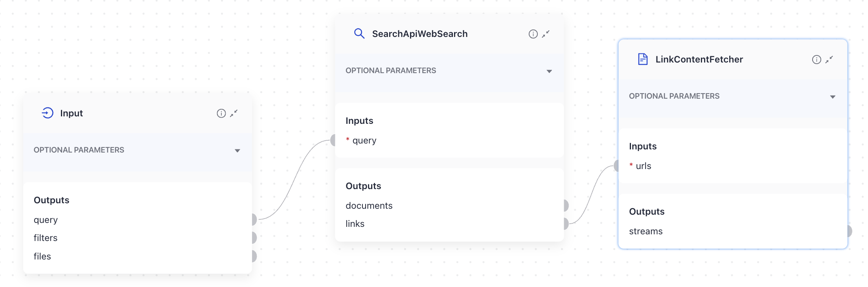This screenshot has height=287, width=868.
Task: Click the info icon on the Input node
Action: [x=221, y=113]
